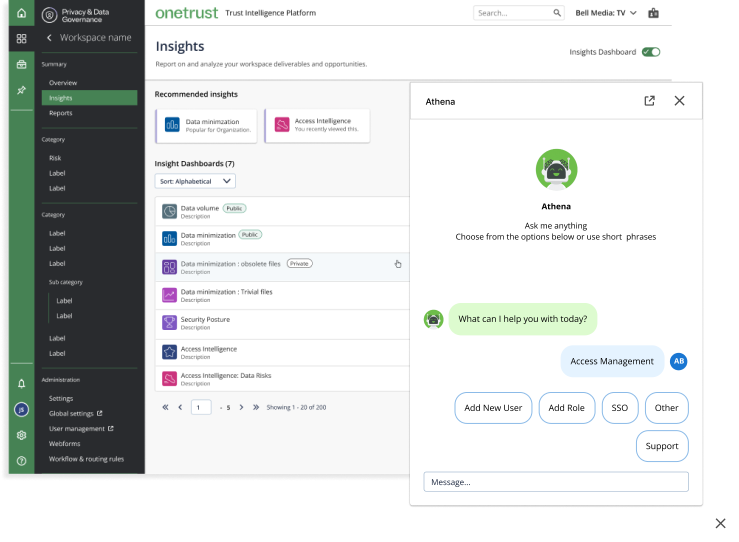Open notifications bell icon
739x542 pixels.
point(21,384)
